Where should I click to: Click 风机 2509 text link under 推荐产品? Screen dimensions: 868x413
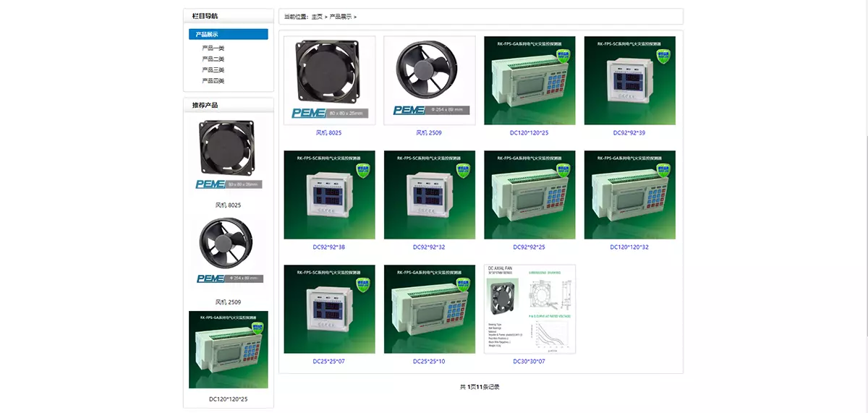click(x=229, y=302)
